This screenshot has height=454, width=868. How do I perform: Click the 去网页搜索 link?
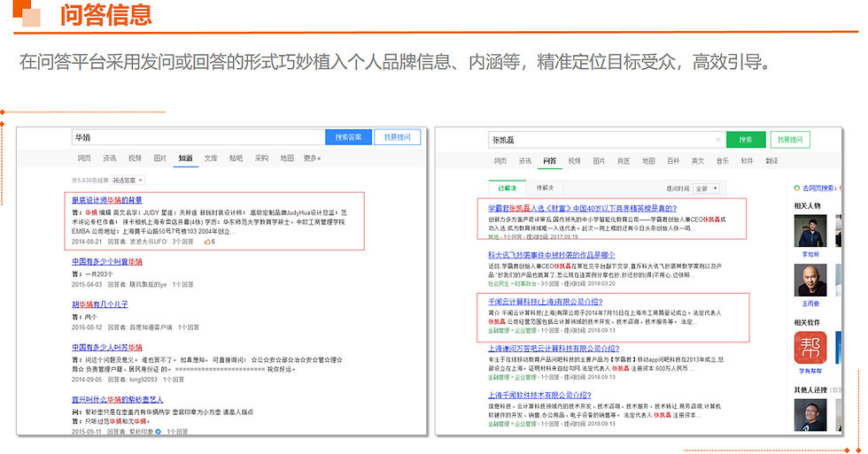coord(819,189)
